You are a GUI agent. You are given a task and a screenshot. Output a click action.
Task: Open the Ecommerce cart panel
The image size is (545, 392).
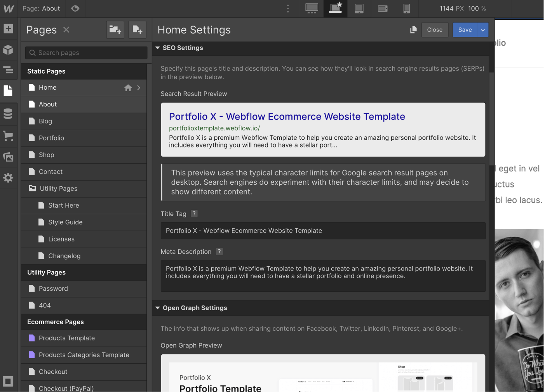(8, 136)
